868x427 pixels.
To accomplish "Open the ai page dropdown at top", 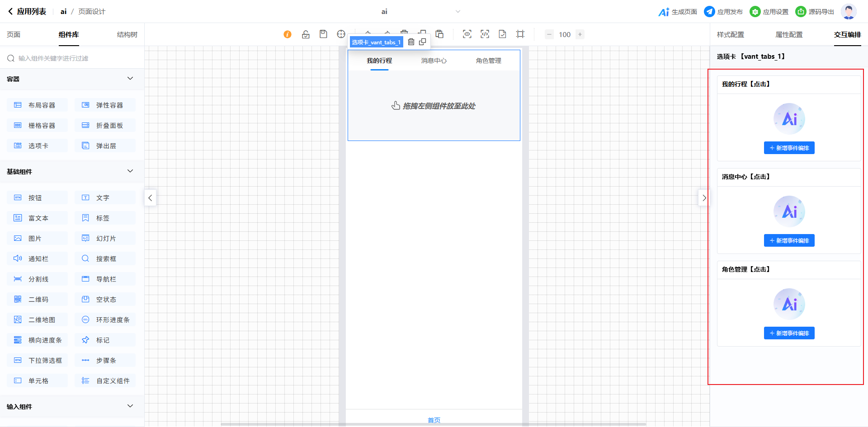I will 458,12.
